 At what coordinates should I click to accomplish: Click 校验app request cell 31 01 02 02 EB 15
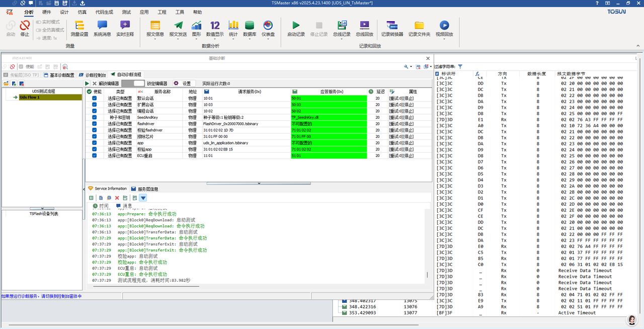(x=246, y=149)
